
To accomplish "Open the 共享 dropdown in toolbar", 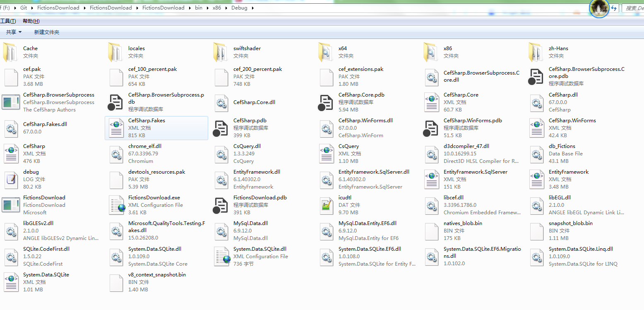I will click(14, 32).
